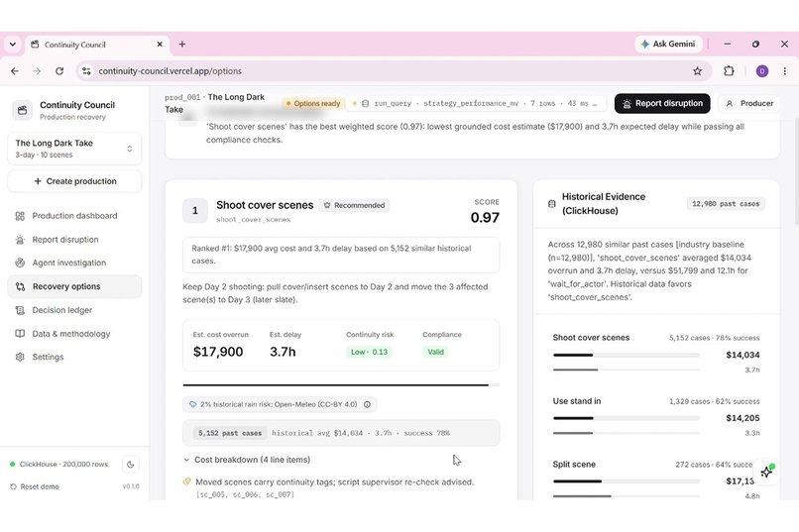Click the Continuity Council clapperboard logo

tap(23, 110)
